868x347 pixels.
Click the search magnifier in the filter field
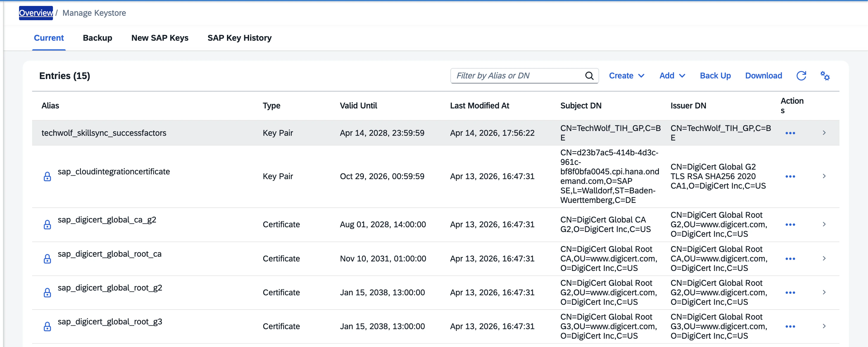tap(589, 75)
